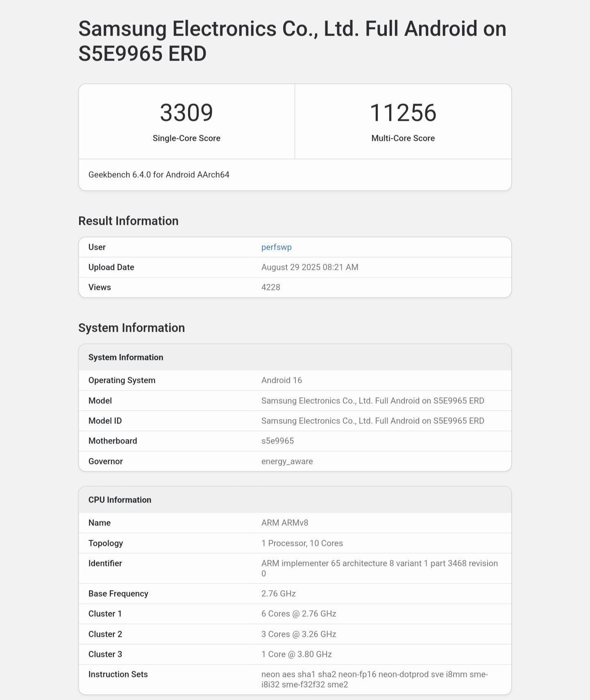This screenshot has width=590, height=700.
Task: Click the "Cluster 3" row label
Action: point(105,654)
